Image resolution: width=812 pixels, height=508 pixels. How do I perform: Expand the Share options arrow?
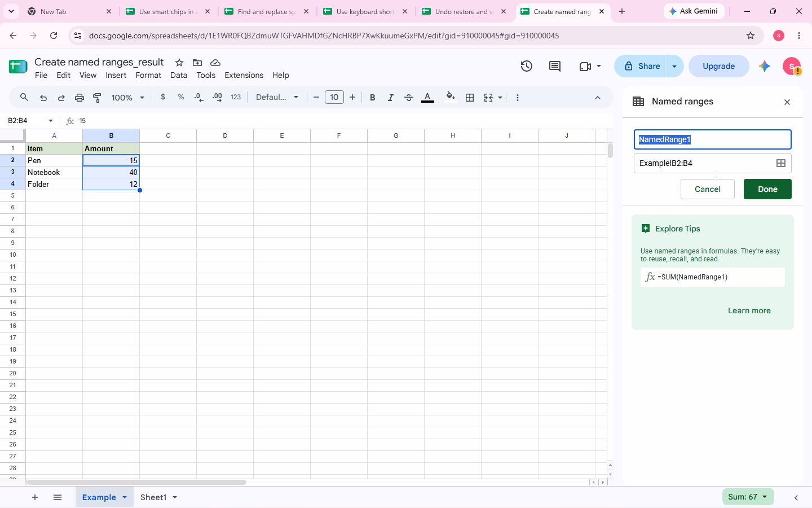[x=674, y=66]
